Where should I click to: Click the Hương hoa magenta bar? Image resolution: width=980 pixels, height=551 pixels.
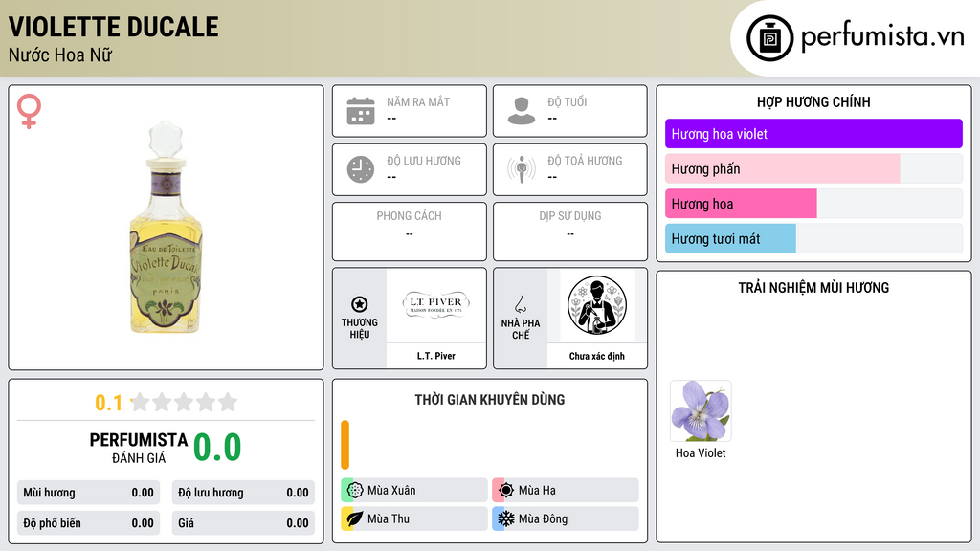point(741,204)
